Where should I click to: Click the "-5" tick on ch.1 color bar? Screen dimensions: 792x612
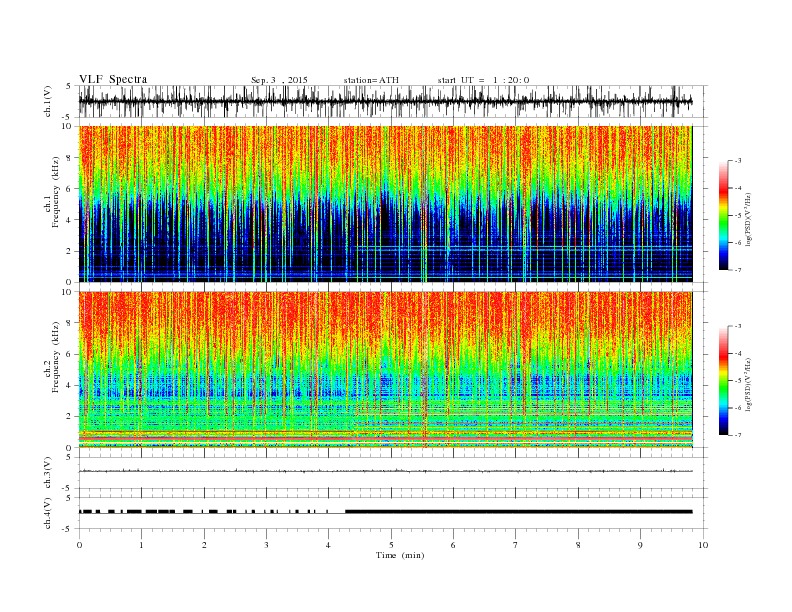click(738, 216)
